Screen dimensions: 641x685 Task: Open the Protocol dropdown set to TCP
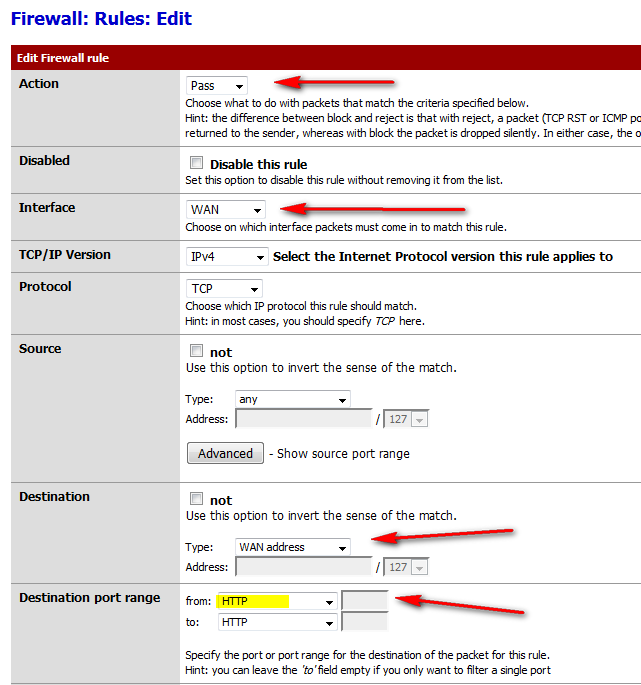pos(224,288)
